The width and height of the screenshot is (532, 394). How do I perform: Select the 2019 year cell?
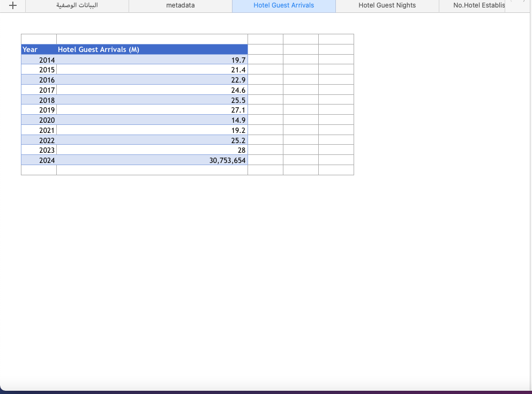(x=39, y=110)
